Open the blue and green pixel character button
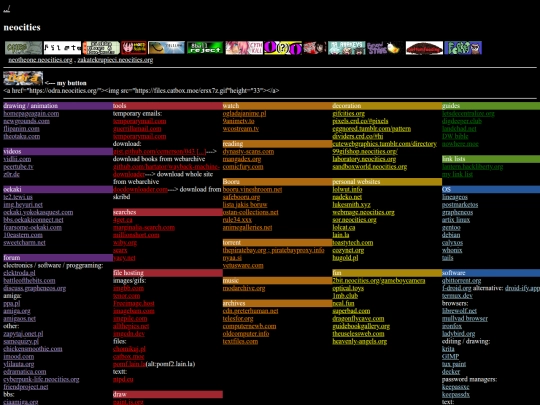 463,48
